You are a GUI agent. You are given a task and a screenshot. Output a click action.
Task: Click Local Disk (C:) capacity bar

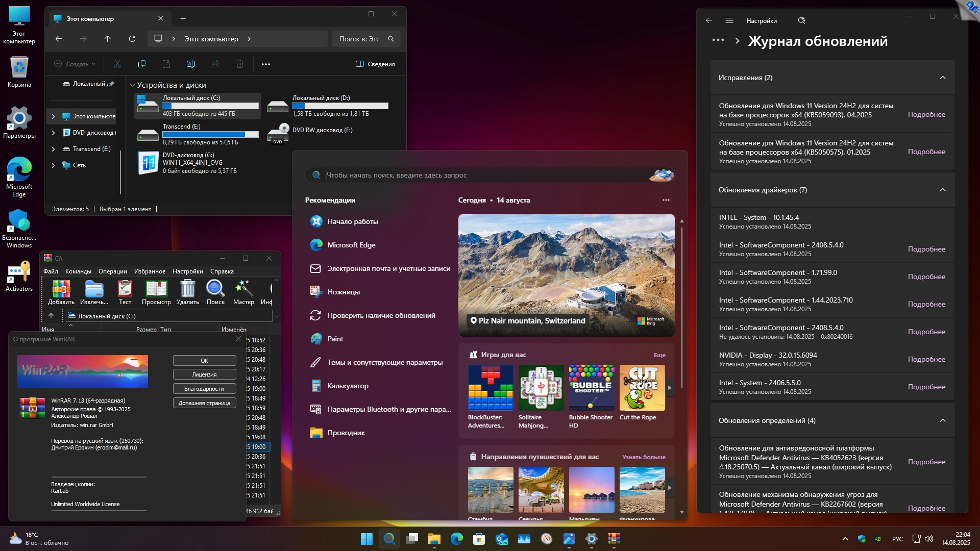click(x=210, y=106)
